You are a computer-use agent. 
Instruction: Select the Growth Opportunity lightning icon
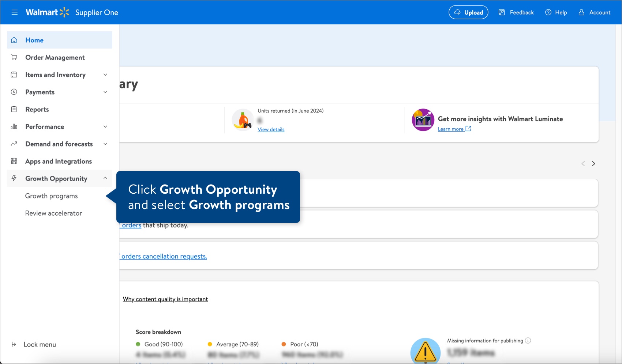click(x=14, y=178)
